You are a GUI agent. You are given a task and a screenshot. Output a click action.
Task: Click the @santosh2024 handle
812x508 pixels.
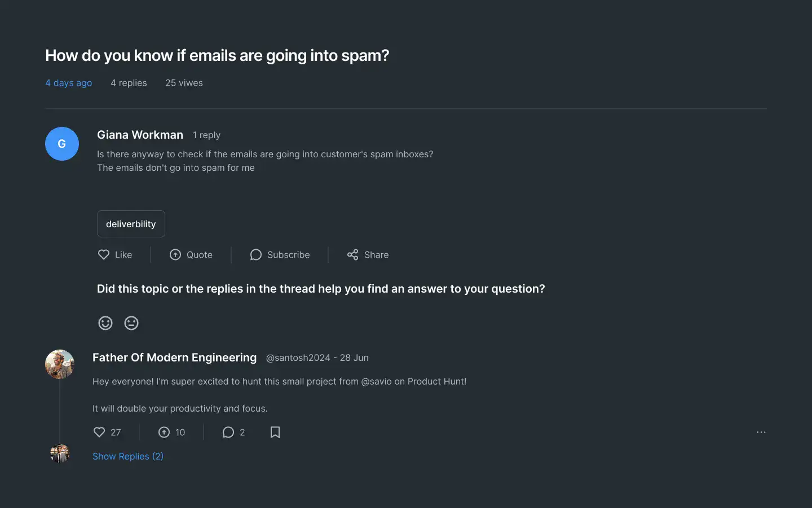point(298,357)
